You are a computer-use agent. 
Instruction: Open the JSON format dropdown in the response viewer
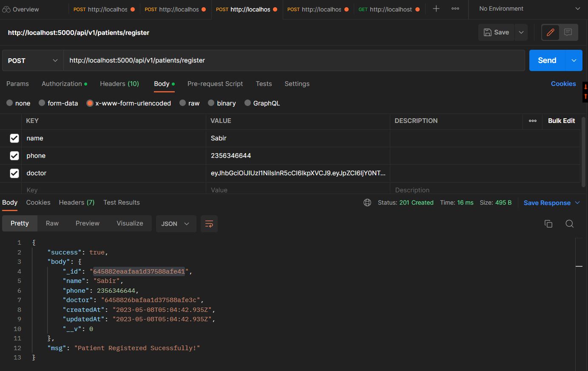[x=176, y=223]
